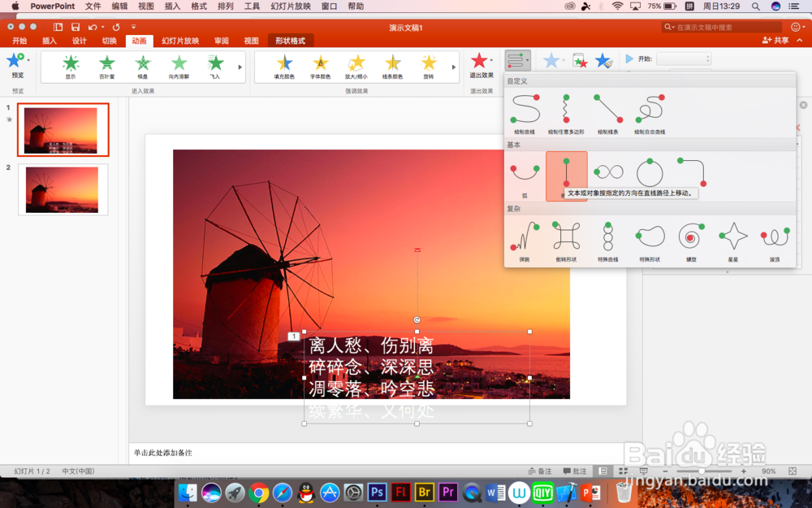Apply the 字体颜色 emphasis effect
Viewport: 812px width, 508px height.
point(321,67)
